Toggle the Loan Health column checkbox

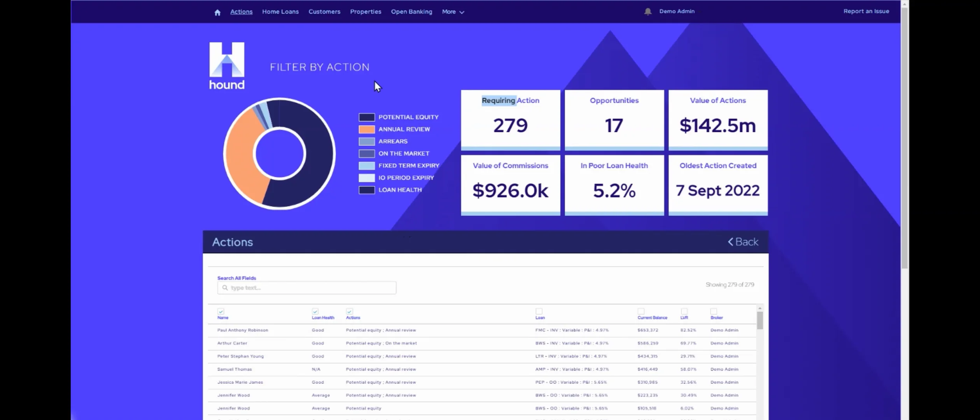pos(315,311)
